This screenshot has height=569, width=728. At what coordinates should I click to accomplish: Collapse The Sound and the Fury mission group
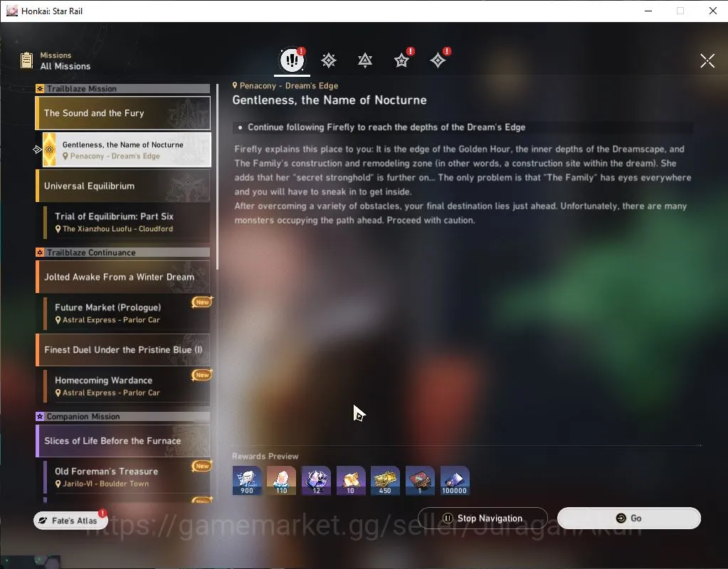pos(123,113)
